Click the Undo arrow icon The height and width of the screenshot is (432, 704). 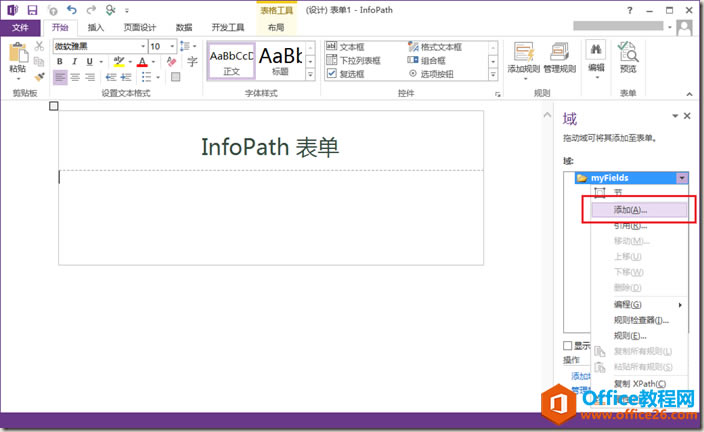71,9
